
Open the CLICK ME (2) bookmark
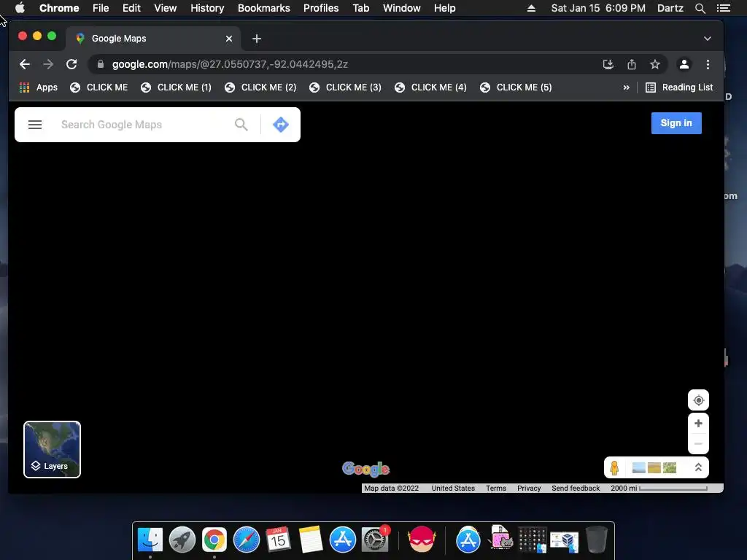[260, 87]
